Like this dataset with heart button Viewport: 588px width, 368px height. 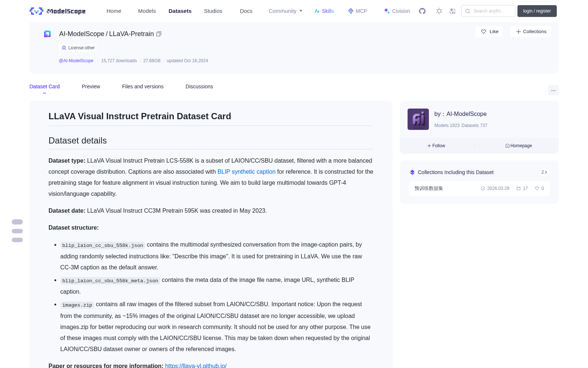(x=490, y=32)
